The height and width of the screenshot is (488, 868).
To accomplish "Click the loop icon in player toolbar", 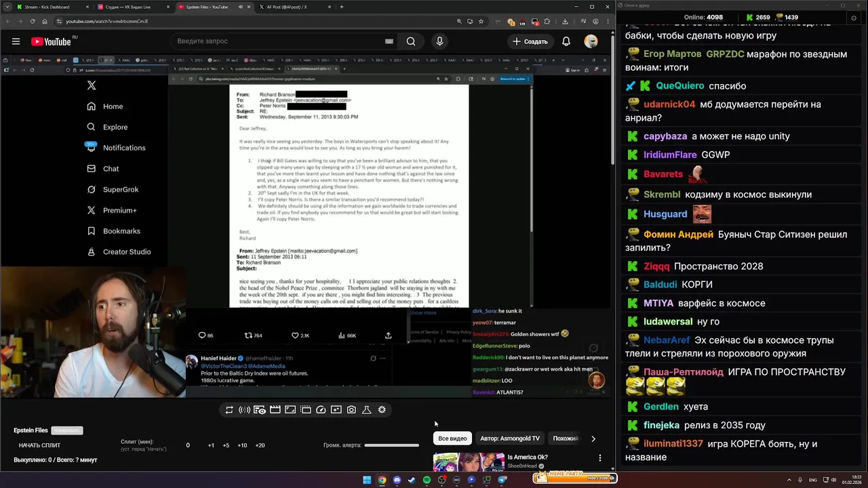I will point(229,409).
